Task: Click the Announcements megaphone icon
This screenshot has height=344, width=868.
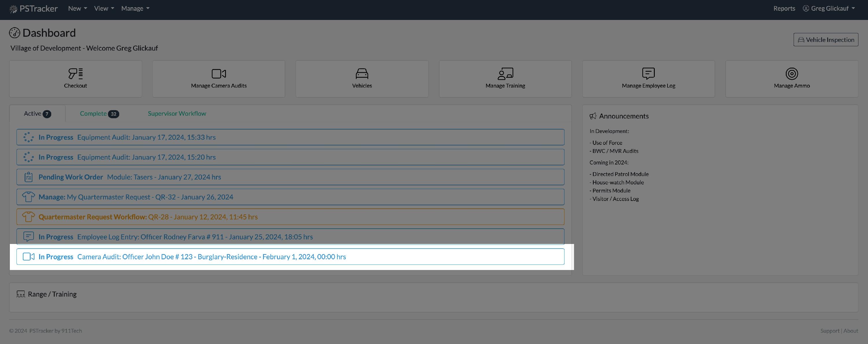Action: click(593, 116)
